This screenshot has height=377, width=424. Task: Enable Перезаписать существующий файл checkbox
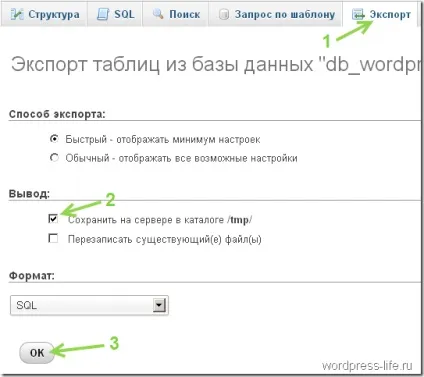53,238
